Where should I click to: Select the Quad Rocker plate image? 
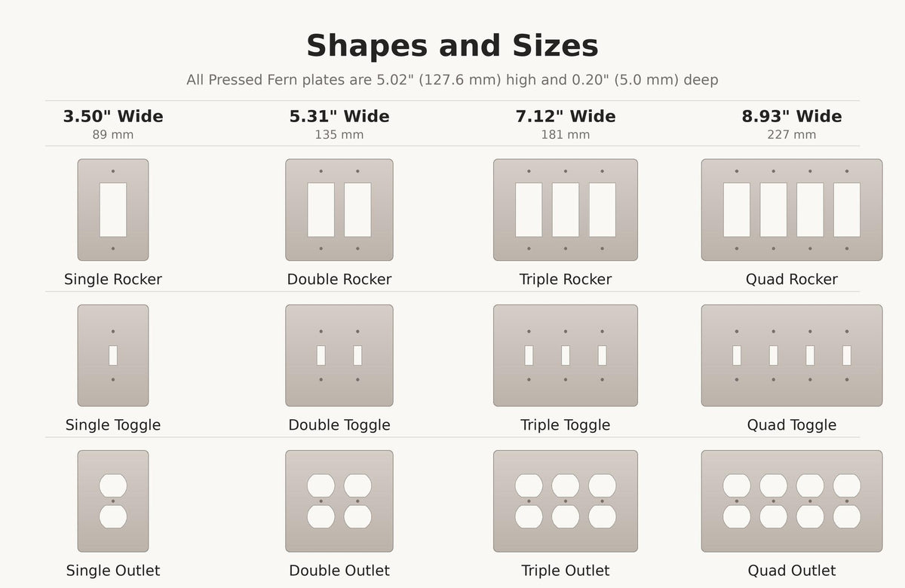[x=792, y=210]
